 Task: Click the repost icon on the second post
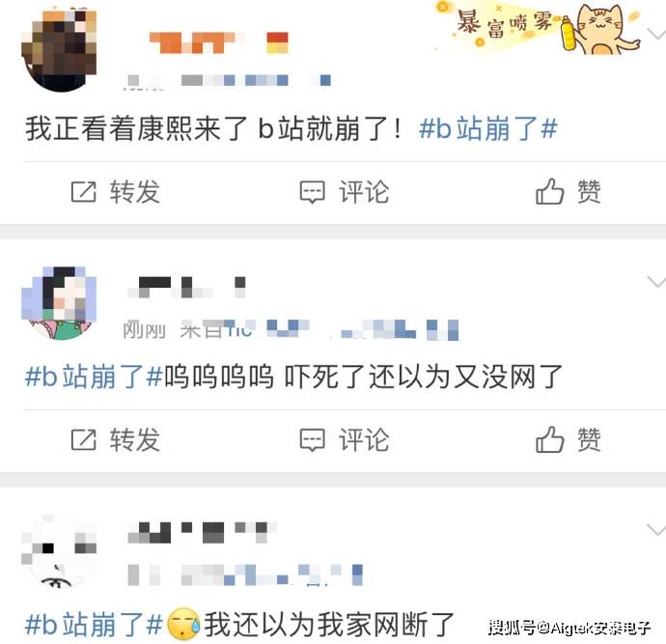pos(83,439)
